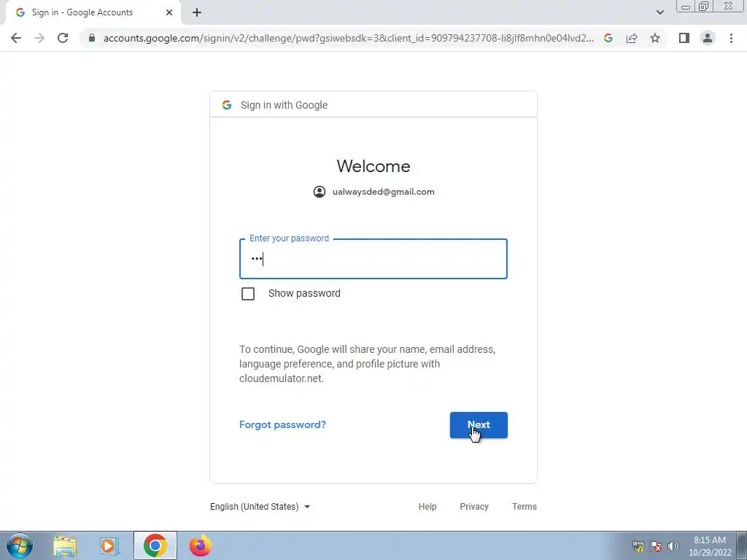Select the Sign in - Google Accounts tab
Viewport: 747px width, 560px height.
click(94, 12)
